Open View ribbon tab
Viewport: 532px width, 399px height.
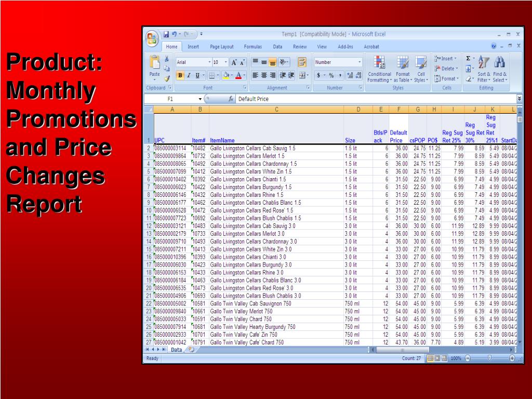tap(322, 47)
